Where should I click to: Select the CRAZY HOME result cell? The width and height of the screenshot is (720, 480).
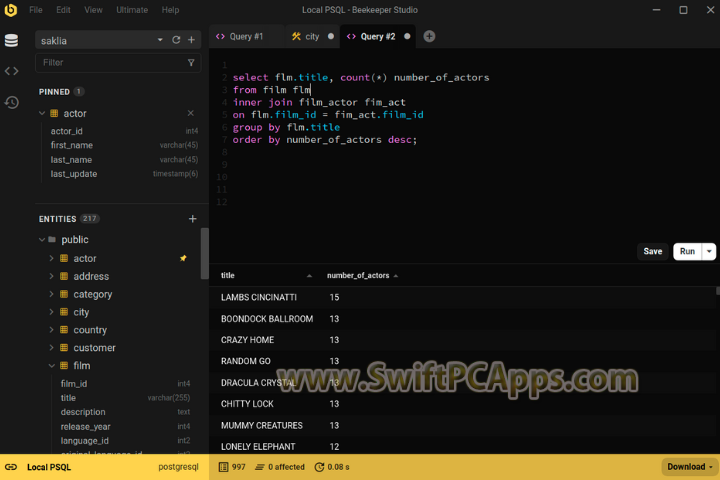(x=248, y=340)
